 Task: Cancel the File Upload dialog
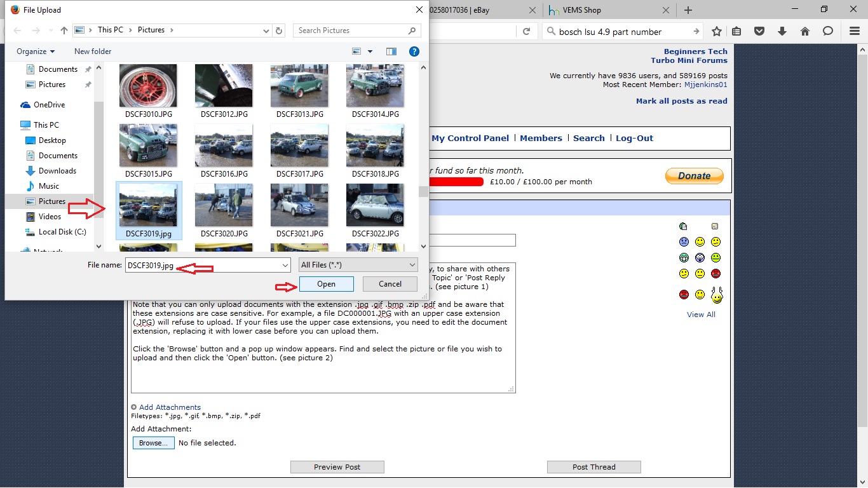390,284
